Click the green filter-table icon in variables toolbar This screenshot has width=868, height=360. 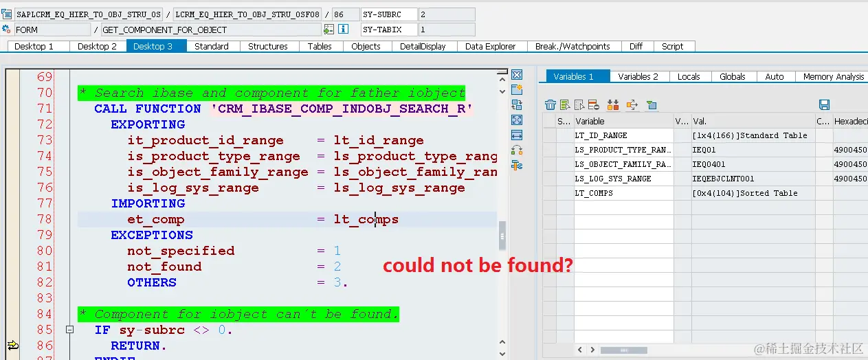[x=652, y=104]
